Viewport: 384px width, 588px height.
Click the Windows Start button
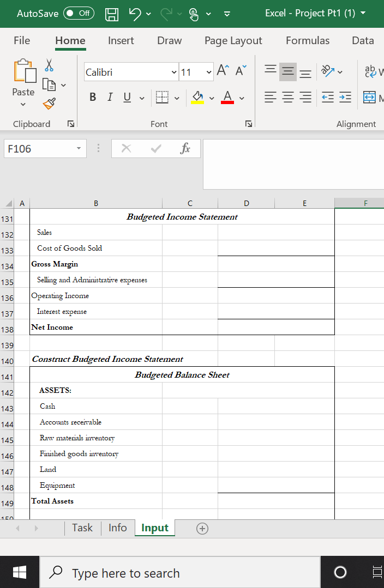point(20,572)
